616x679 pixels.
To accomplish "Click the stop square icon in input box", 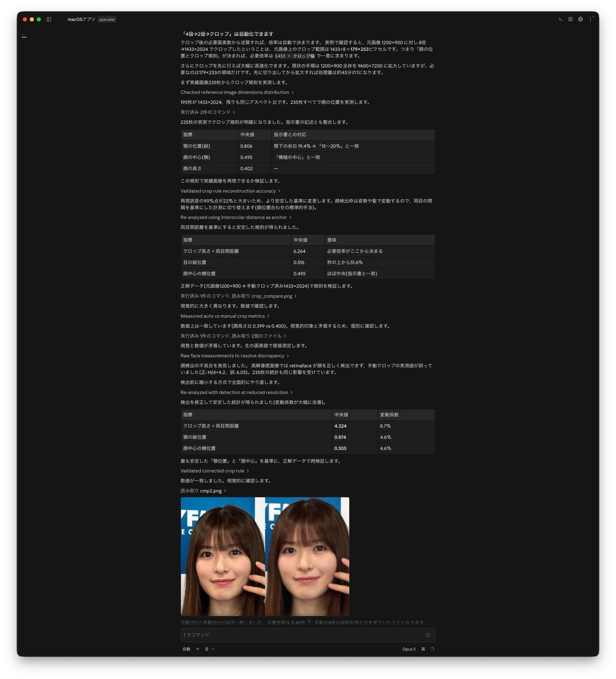I will pos(428,635).
